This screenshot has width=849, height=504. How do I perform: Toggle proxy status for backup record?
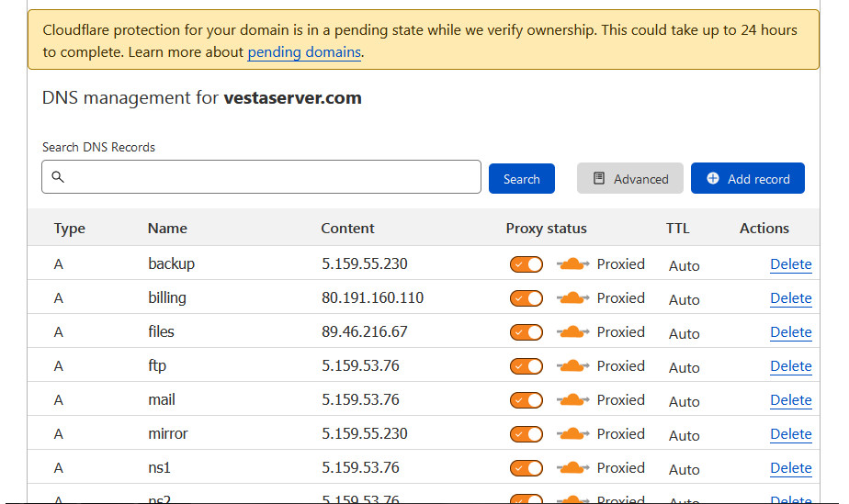pos(526,264)
